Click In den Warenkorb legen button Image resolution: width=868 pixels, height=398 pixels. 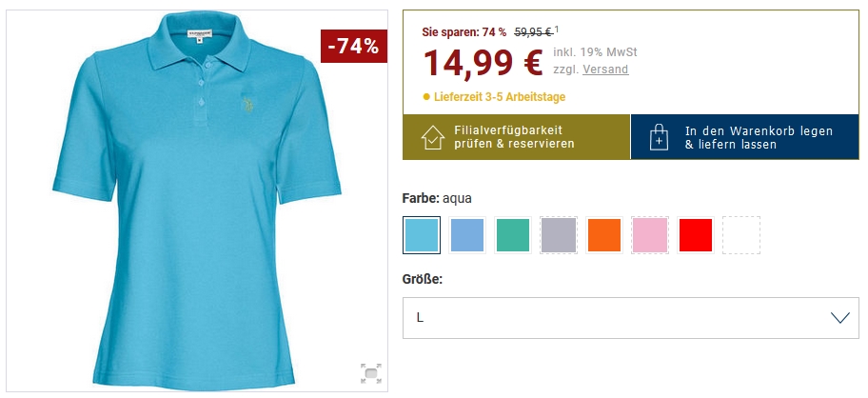click(x=744, y=137)
